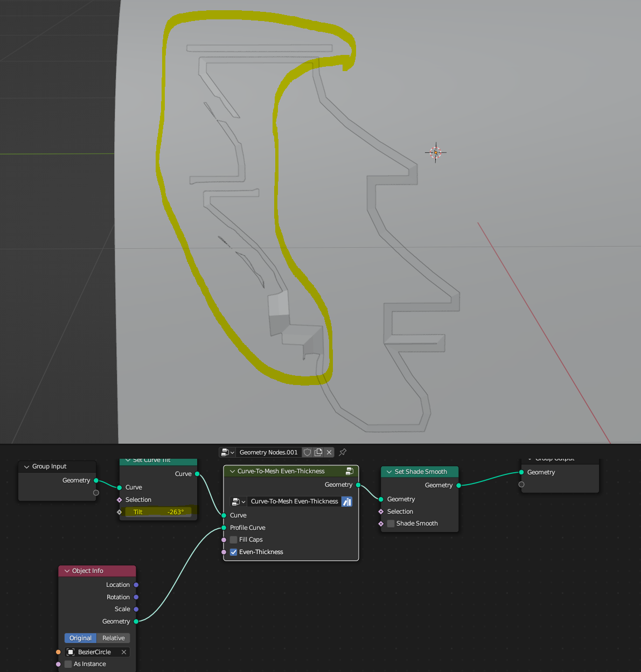Open node group selector inside Curve-To-Mesh node
Viewport: 641px width, 672px height.
point(238,502)
